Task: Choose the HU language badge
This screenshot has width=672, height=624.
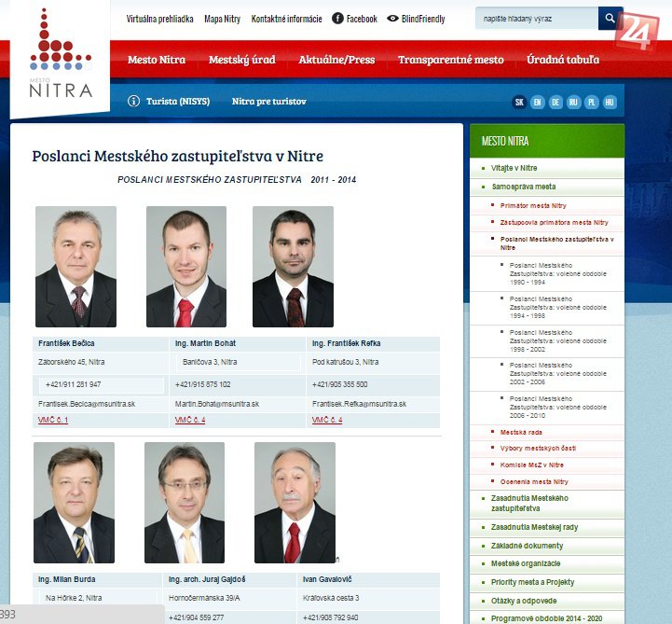Action: [x=610, y=102]
